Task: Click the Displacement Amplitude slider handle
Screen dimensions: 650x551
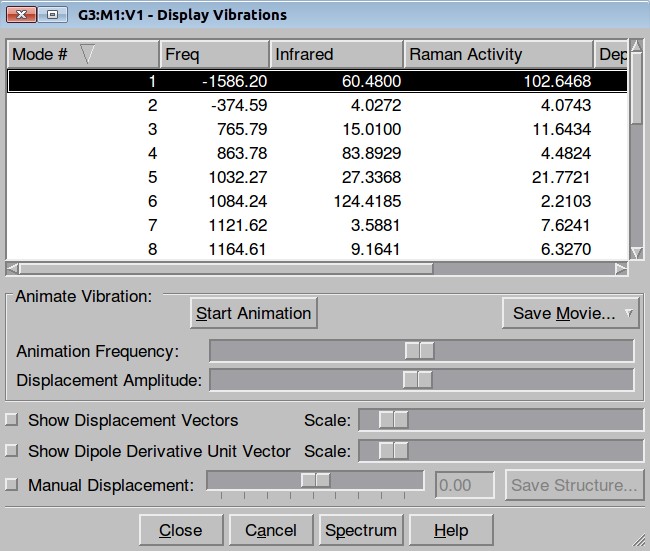Action: coord(417,379)
